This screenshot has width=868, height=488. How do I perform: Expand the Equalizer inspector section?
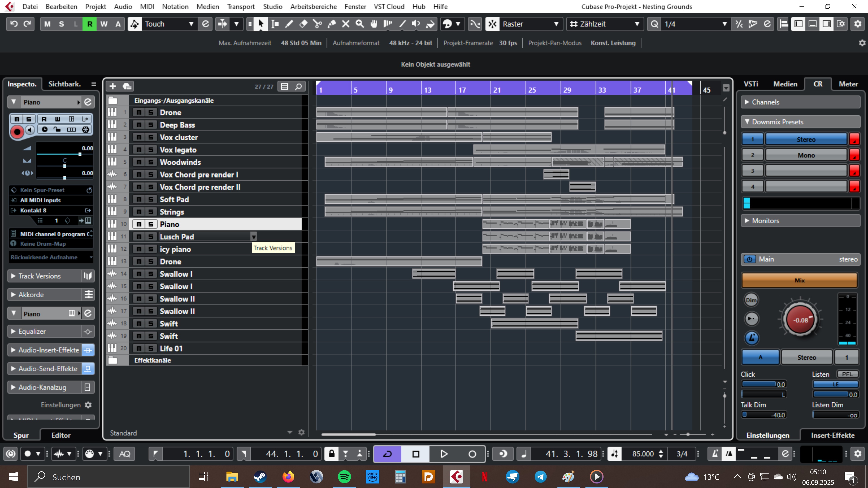click(x=32, y=331)
